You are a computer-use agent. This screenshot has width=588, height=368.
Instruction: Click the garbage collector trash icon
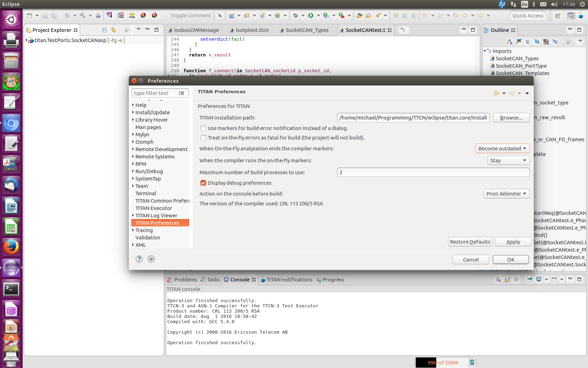click(472, 362)
